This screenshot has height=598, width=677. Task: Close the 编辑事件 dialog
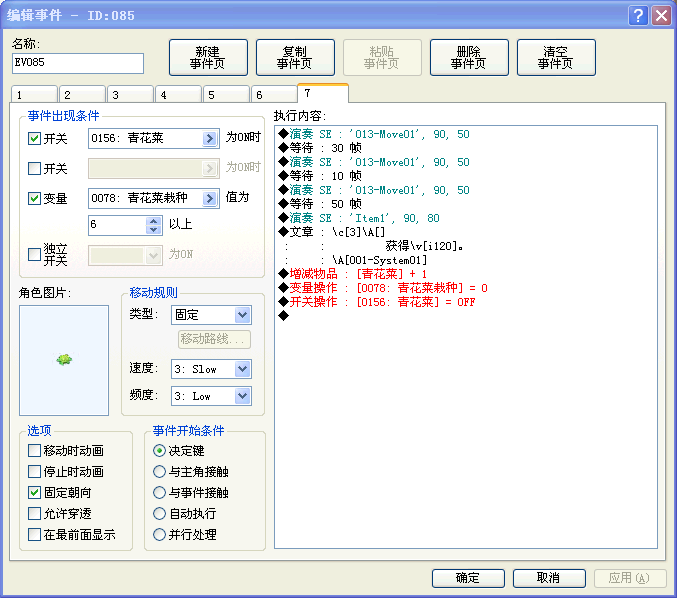point(661,16)
